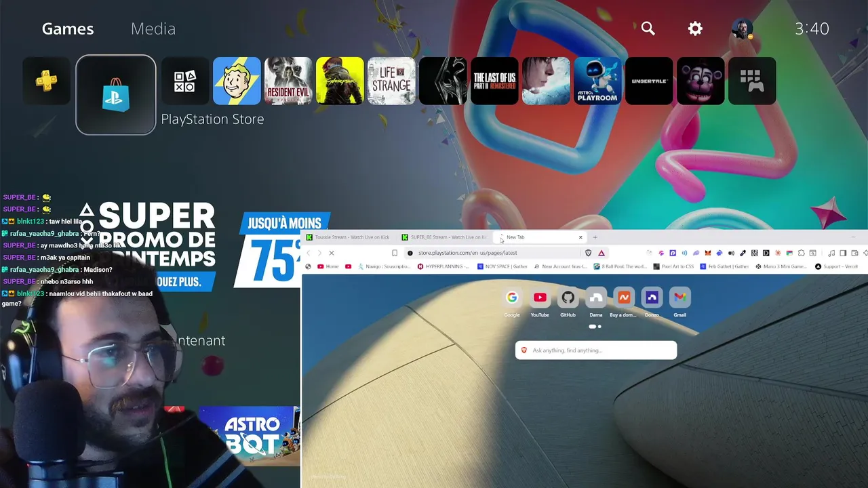
Task: Switch to the Media tab
Action: tap(153, 28)
